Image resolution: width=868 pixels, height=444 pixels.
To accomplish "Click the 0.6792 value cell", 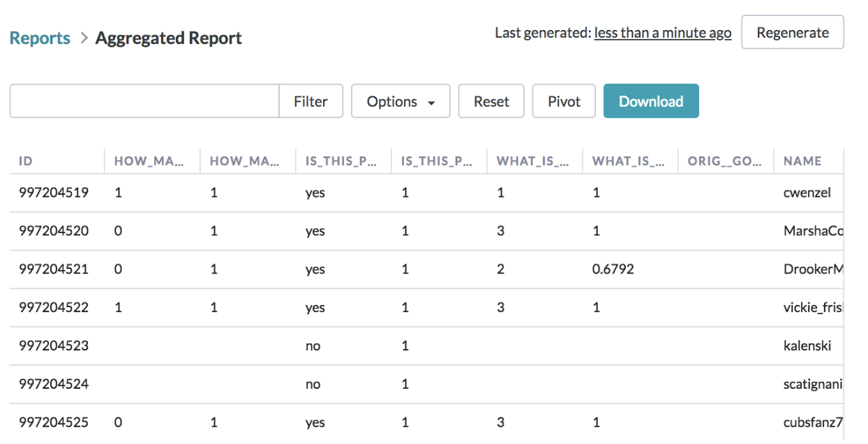I will (613, 269).
